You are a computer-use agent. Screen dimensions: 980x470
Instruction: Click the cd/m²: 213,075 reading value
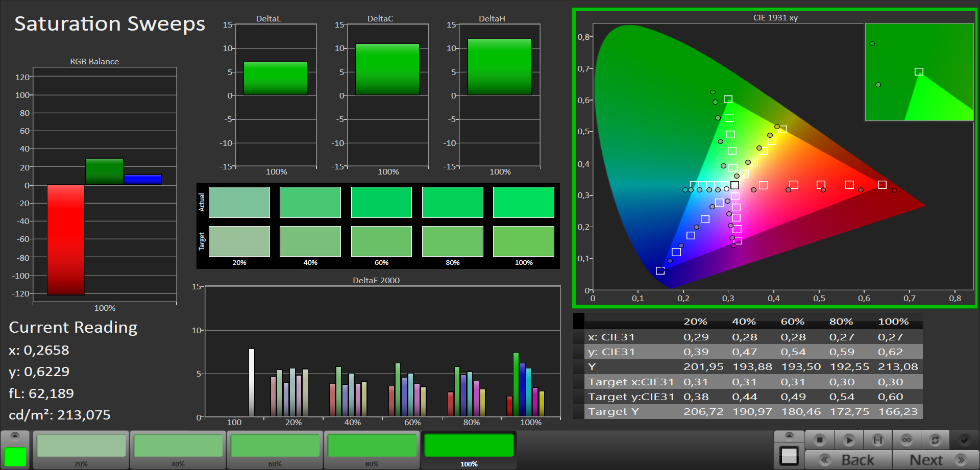click(x=60, y=415)
